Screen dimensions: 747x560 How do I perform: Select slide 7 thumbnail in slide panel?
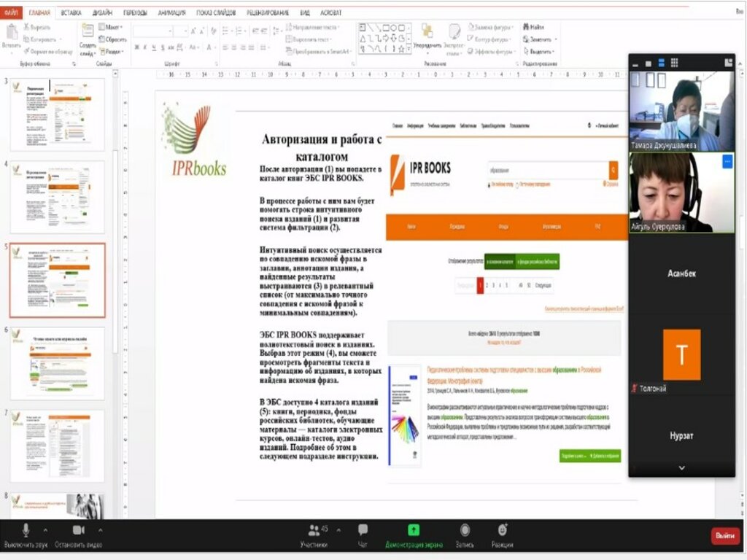(x=57, y=446)
